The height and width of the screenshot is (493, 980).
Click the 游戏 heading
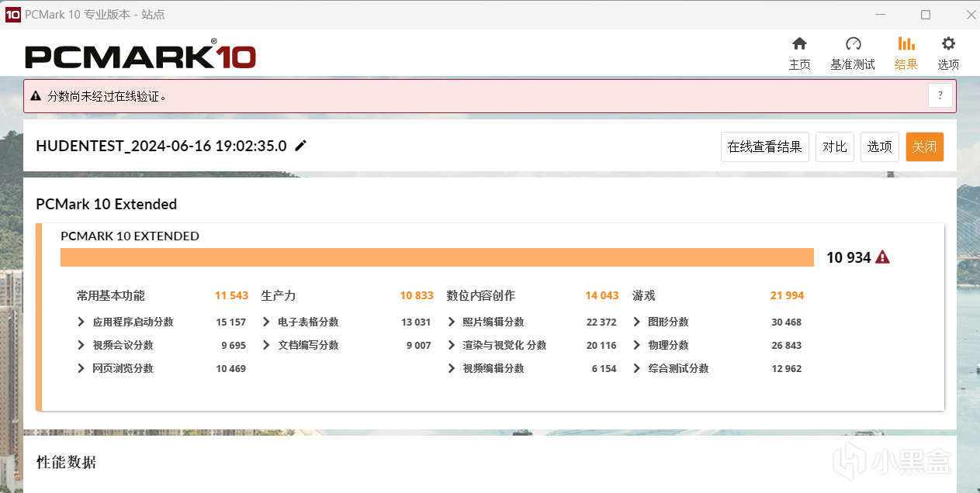point(644,295)
